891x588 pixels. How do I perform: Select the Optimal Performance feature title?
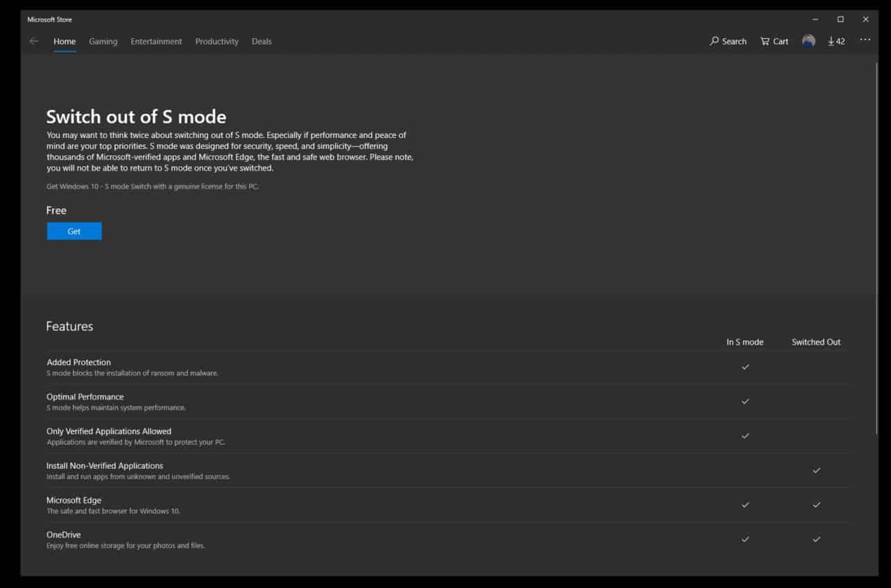tap(85, 397)
